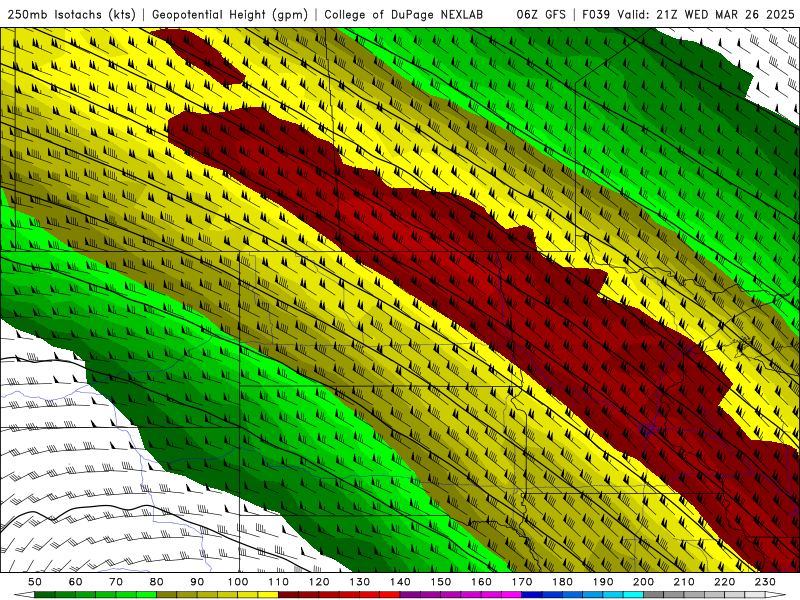Select the darkest green swatch at the legend start
The image size is (800, 600).
click(45, 595)
